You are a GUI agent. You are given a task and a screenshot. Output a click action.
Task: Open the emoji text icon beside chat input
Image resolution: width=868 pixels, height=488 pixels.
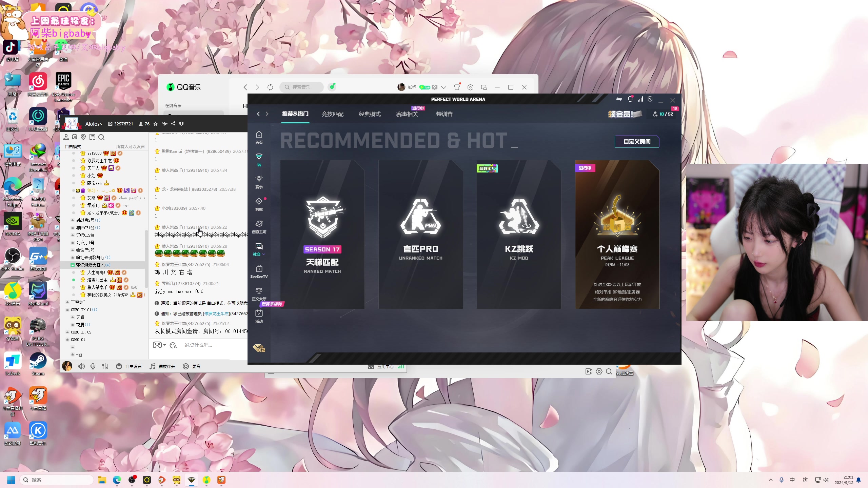pyautogui.click(x=173, y=345)
